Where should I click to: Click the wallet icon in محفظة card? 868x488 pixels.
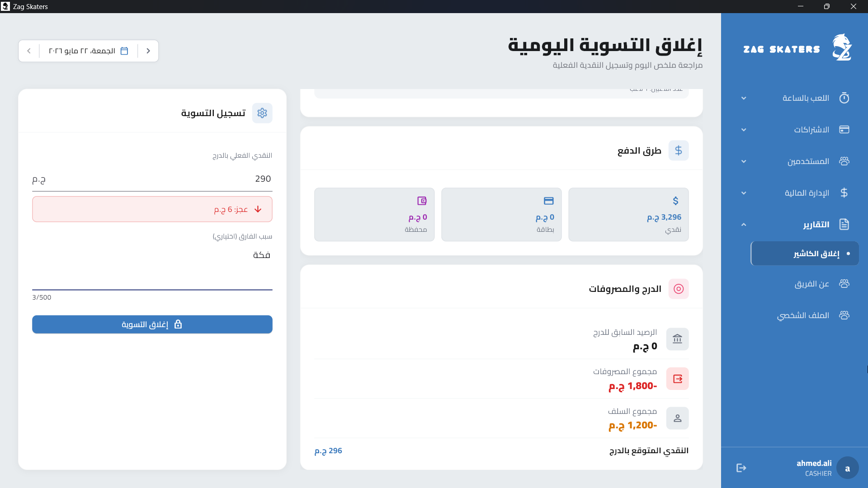(x=422, y=201)
